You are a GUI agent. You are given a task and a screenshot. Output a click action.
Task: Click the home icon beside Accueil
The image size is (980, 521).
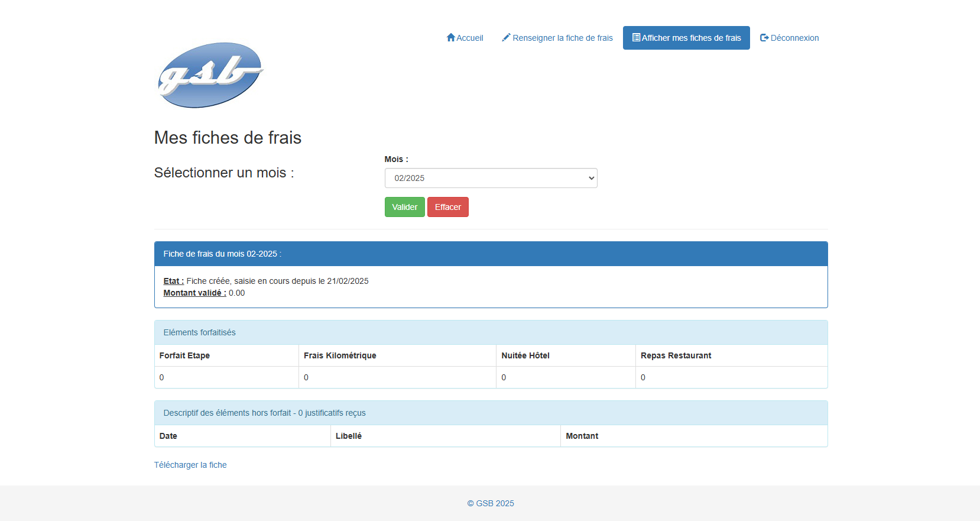pyautogui.click(x=450, y=38)
